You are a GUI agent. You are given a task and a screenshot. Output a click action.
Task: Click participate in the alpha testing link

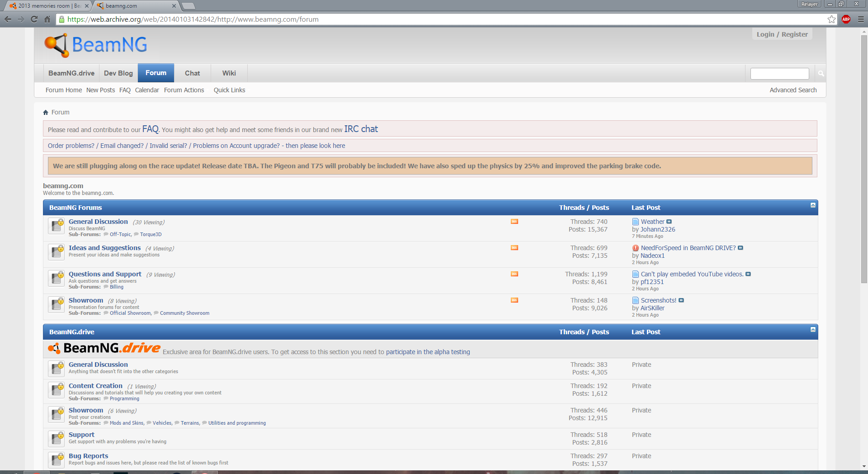(428, 352)
